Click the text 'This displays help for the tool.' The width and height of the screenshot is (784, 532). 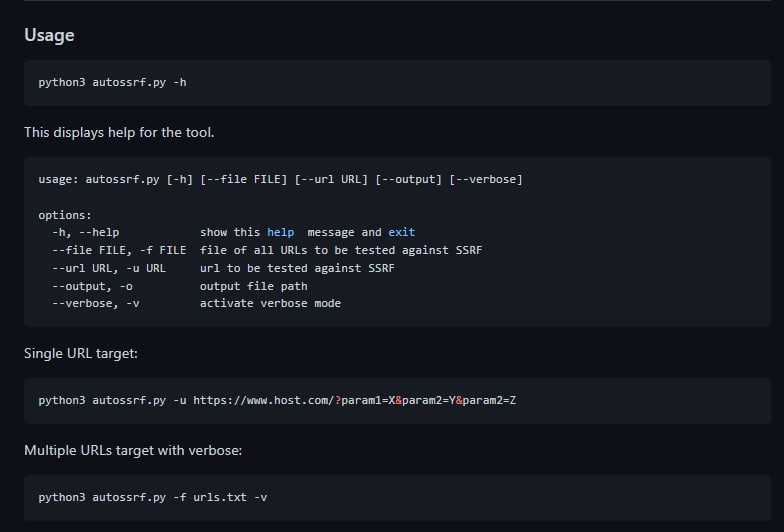coord(119,132)
